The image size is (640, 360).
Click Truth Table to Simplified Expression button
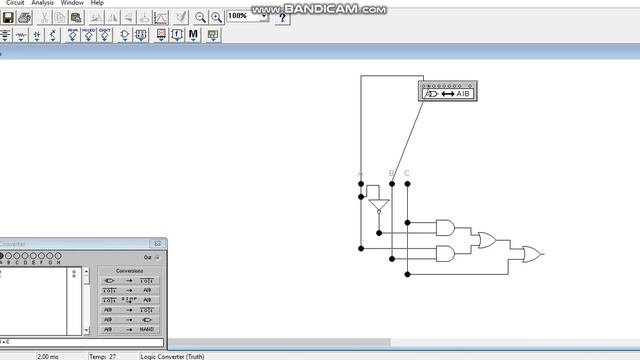point(129,300)
